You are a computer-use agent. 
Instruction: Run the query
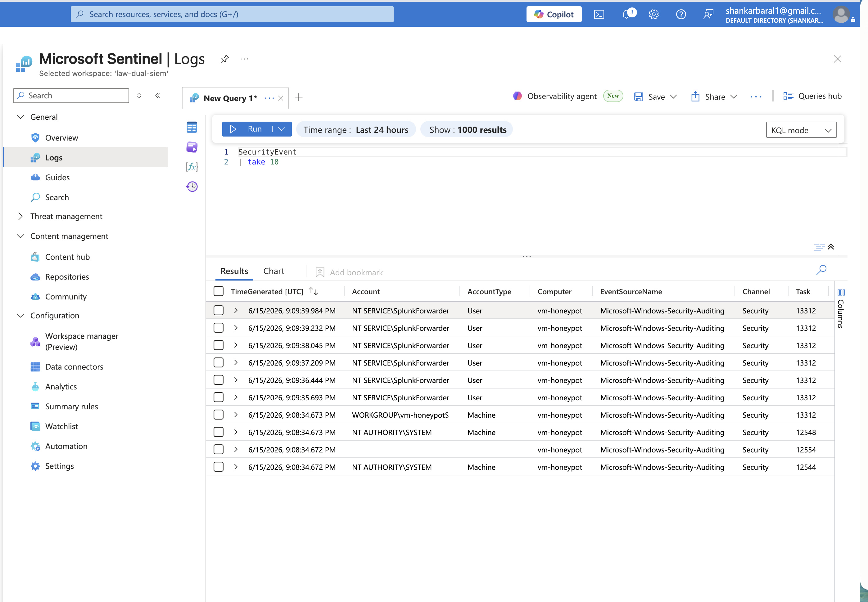(x=246, y=129)
